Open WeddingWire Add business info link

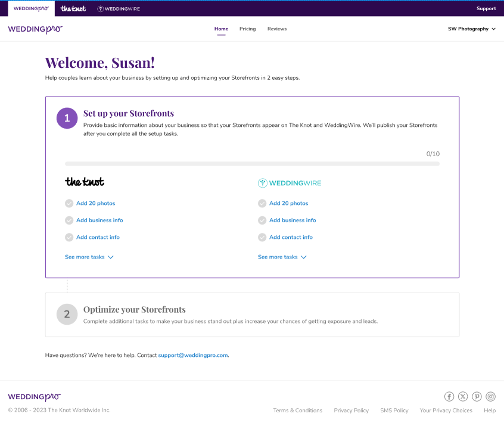(x=293, y=220)
